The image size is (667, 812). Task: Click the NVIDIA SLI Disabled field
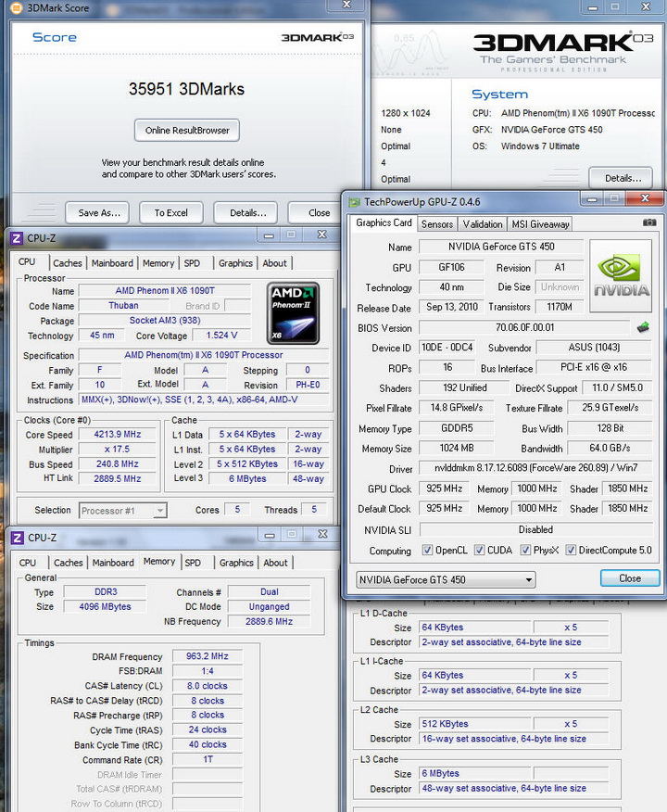click(535, 529)
